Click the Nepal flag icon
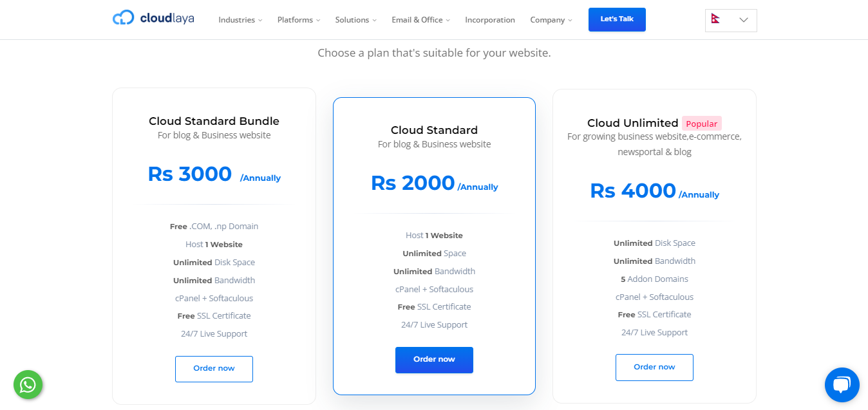 click(x=717, y=19)
